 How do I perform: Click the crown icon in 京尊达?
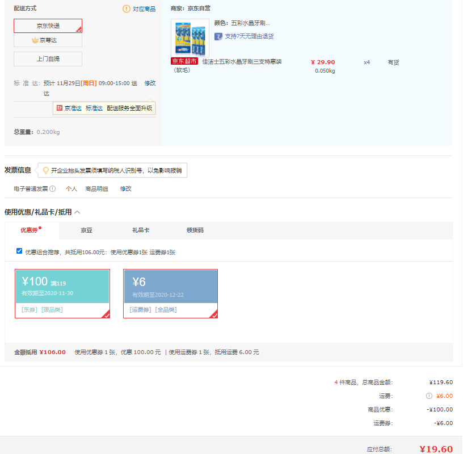(x=35, y=40)
